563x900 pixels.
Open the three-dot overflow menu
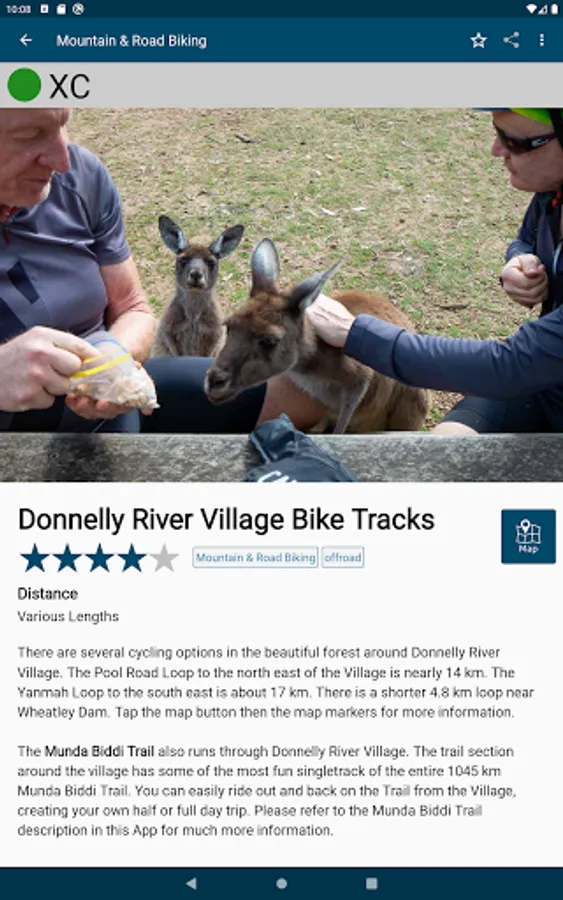pos(542,40)
